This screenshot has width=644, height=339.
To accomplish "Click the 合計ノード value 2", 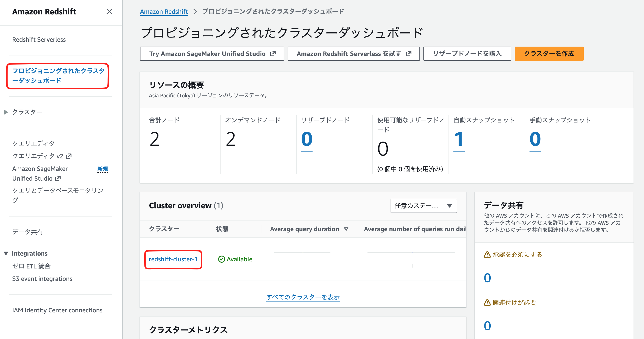I will pyautogui.click(x=154, y=139).
